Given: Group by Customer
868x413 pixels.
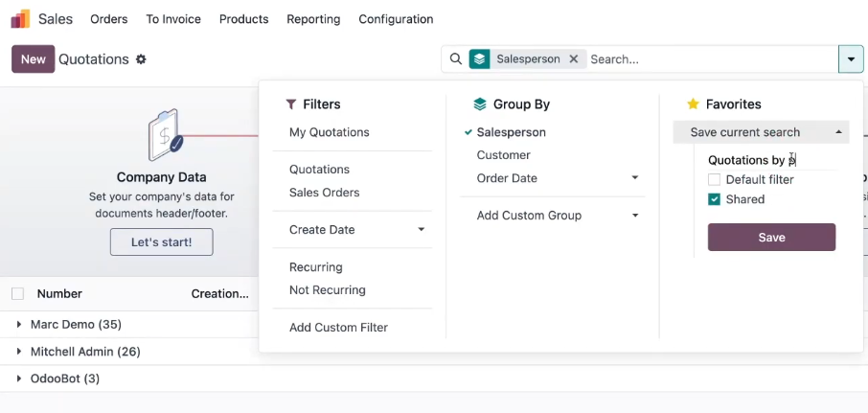Looking at the screenshot, I should pyautogui.click(x=503, y=155).
